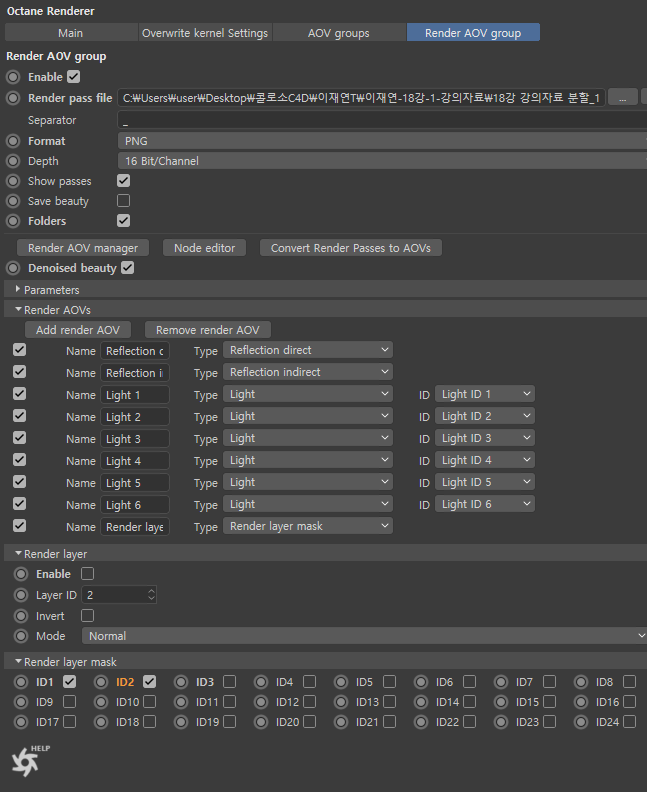This screenshot has height=792, width=647.
Task: Click the Layer ID stepper arrows
Action: (151, 595)
